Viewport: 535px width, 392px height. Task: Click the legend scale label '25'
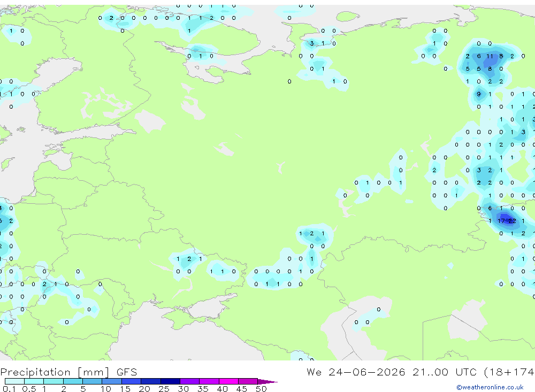[x=164, y=389]
